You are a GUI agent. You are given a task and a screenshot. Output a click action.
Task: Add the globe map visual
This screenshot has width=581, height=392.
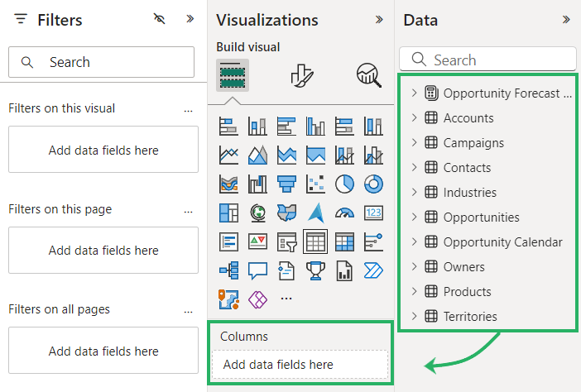(x=257, y=213)
